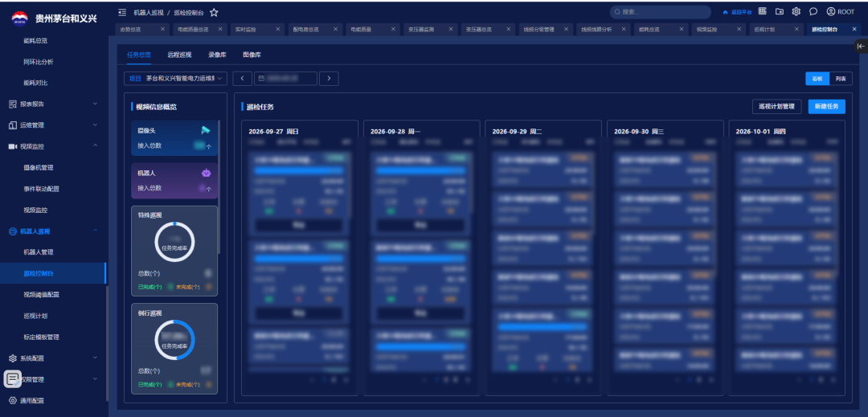Click the 机器人巡视 sidebar icon

(x=13, y=231)
